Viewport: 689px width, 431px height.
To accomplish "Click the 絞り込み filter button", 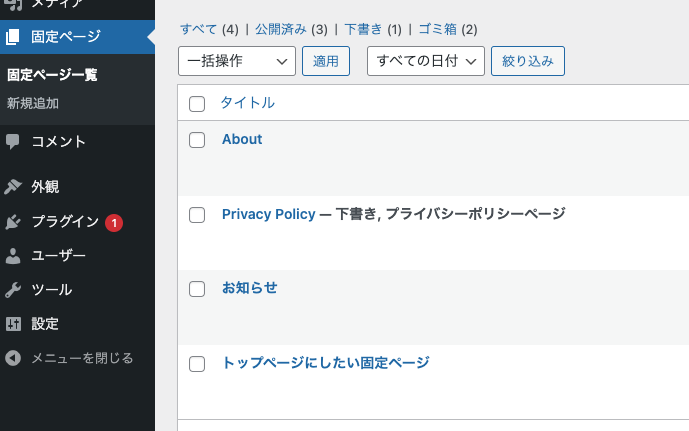I will coord(528,61).
